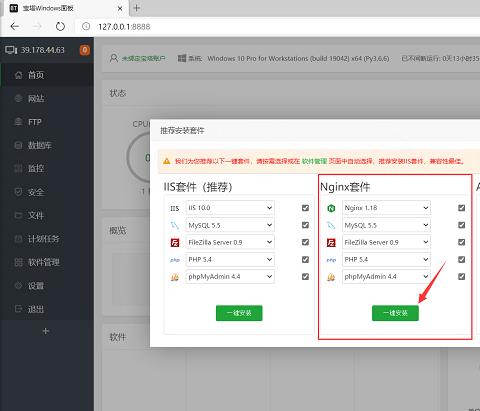Uncheck FileZilla checkbox in Nginx suite

(x=461, y=242)
